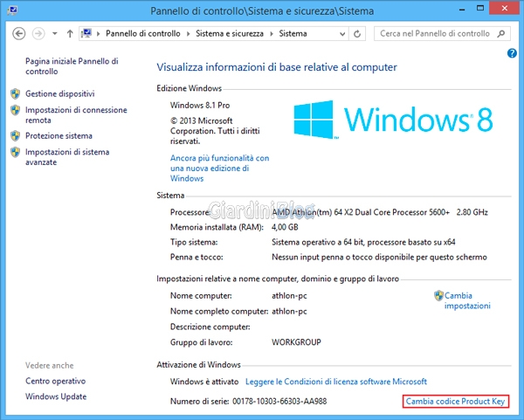Click the athlon-pc value beside Nome computer:
The height and width of the screenshot is (420, 524).
point(289,296)
